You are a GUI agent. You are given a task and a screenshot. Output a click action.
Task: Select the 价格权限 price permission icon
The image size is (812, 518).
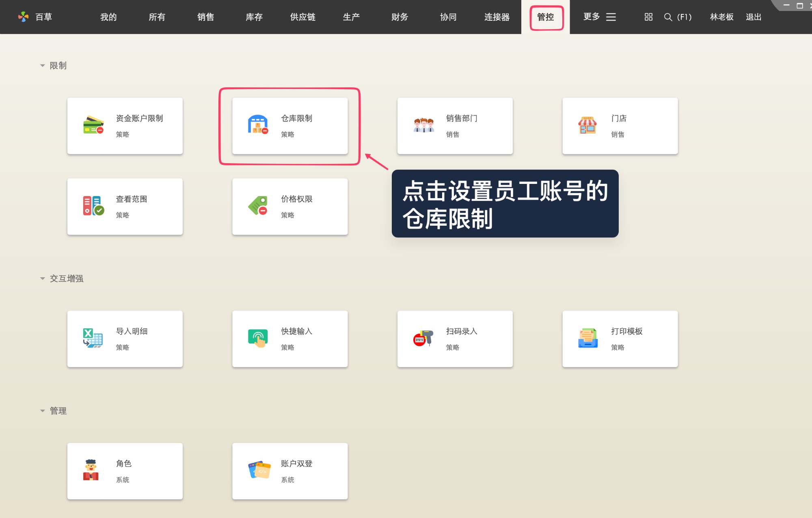[x=258, y=206]
